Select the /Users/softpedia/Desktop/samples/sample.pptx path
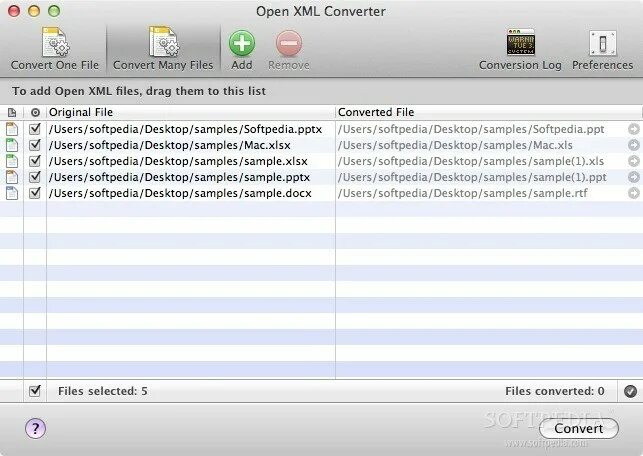 (179, 178)
